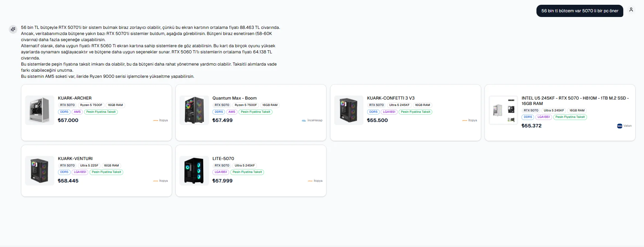Click the AM5 badge on Quantum Max
This screenshot has height=247, width=644.
pos(232,112)
